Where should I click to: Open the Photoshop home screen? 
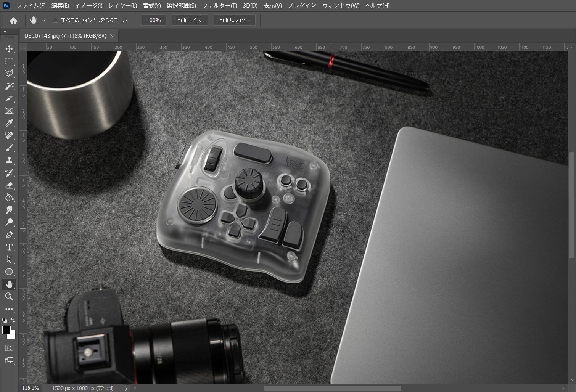coord(13,20)
